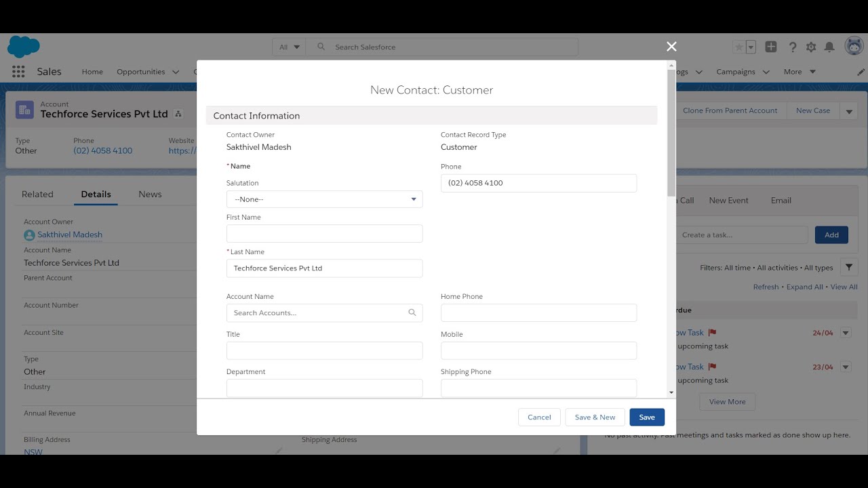Click the search magnifier in global search
This screenshot has width=868, height=488.
[x=321, y=47]
